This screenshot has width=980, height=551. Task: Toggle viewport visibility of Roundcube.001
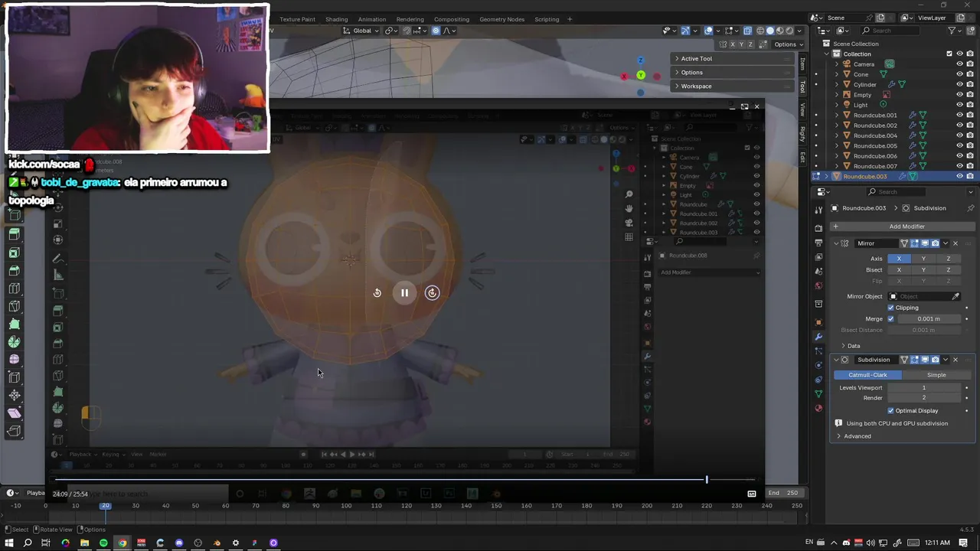(959, 115)
